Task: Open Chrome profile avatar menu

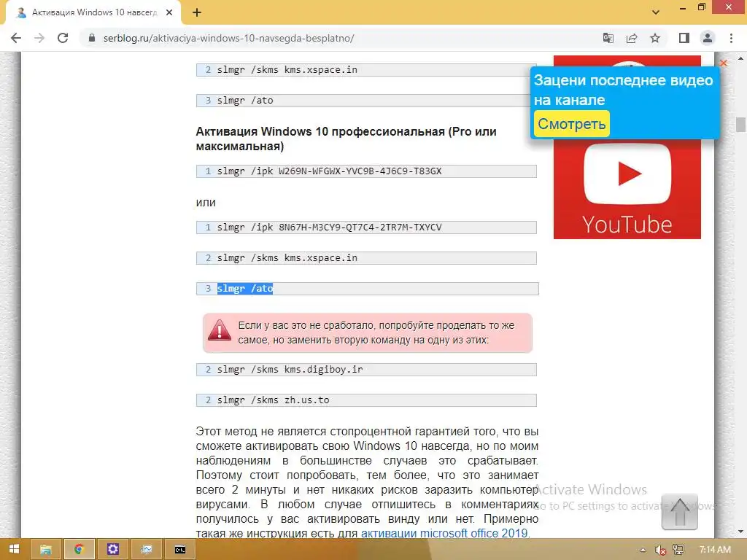Action: (708, 38)
